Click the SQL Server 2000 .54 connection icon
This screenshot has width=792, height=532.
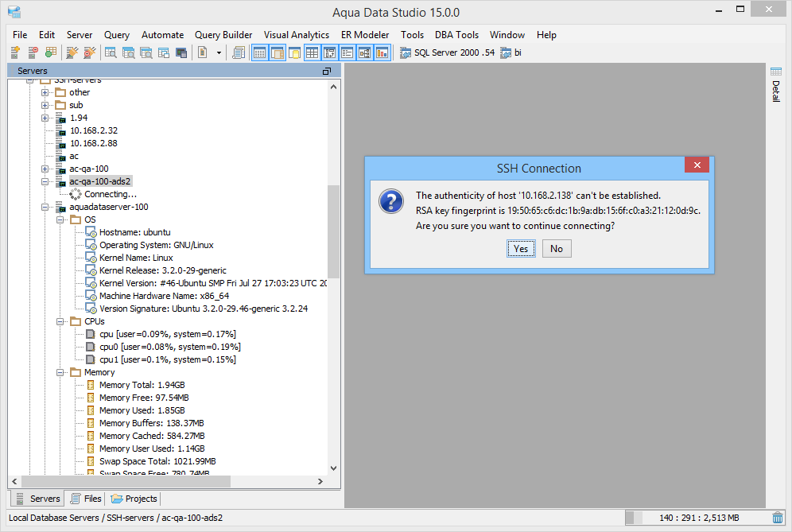(405, 52)
